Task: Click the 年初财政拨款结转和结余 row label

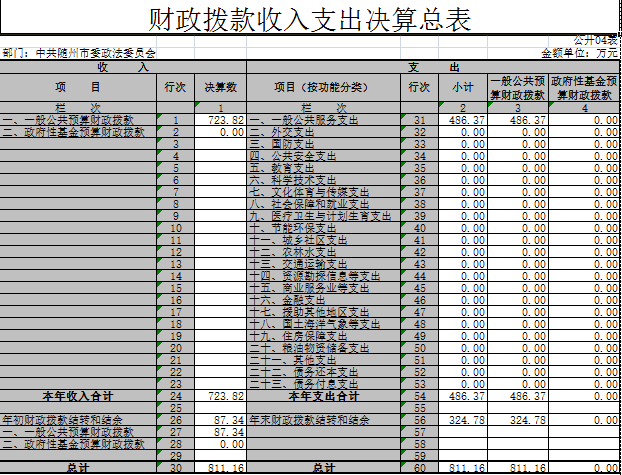Action: [x=64, y=420]
